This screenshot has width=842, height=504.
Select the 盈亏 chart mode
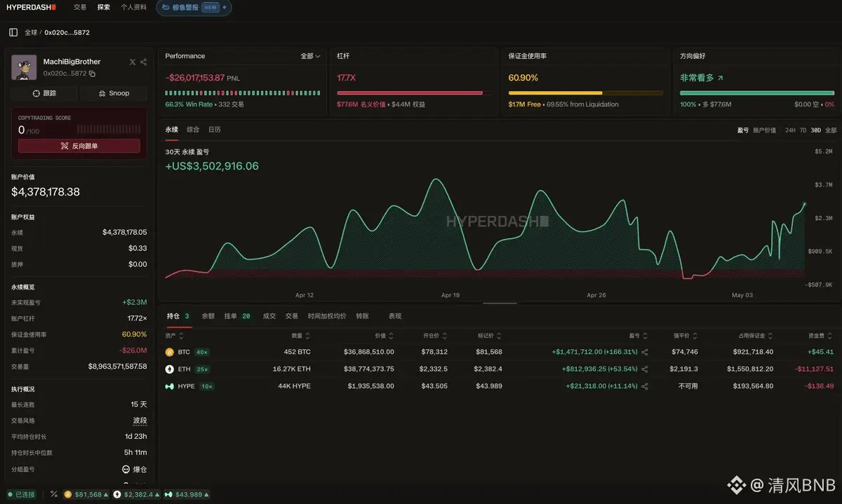click(x=743, y=130)
